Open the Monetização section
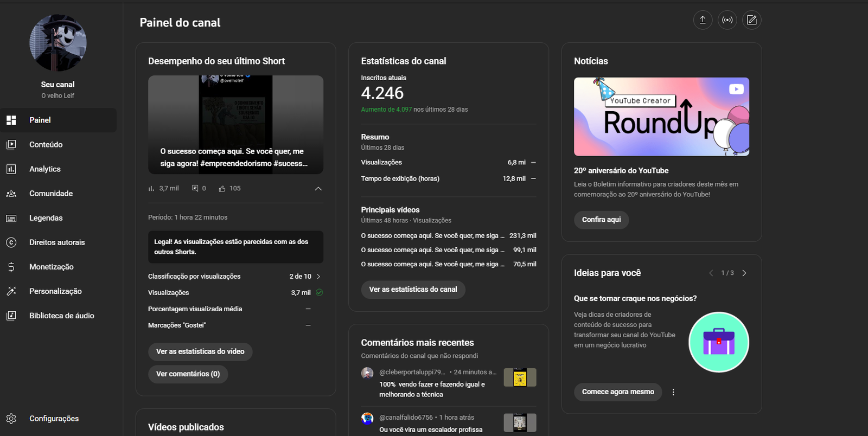Viewport: 868px width, 436px height. [58, 267]
